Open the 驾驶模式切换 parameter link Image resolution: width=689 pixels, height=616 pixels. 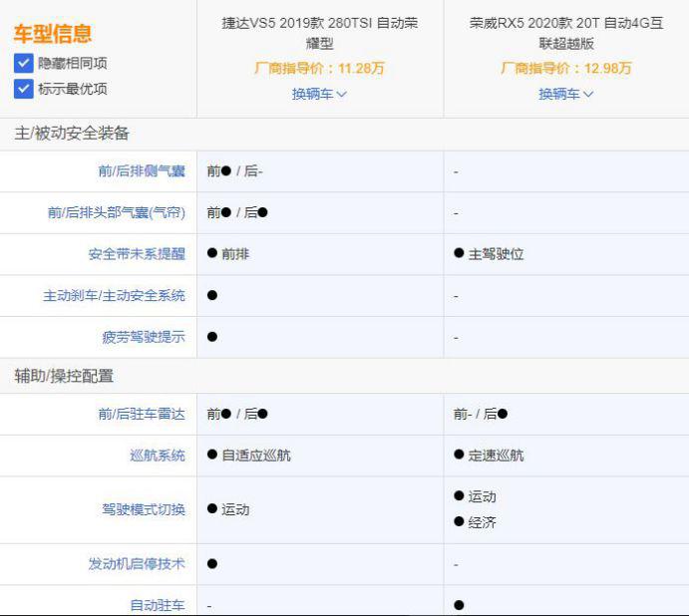(143, 509)
